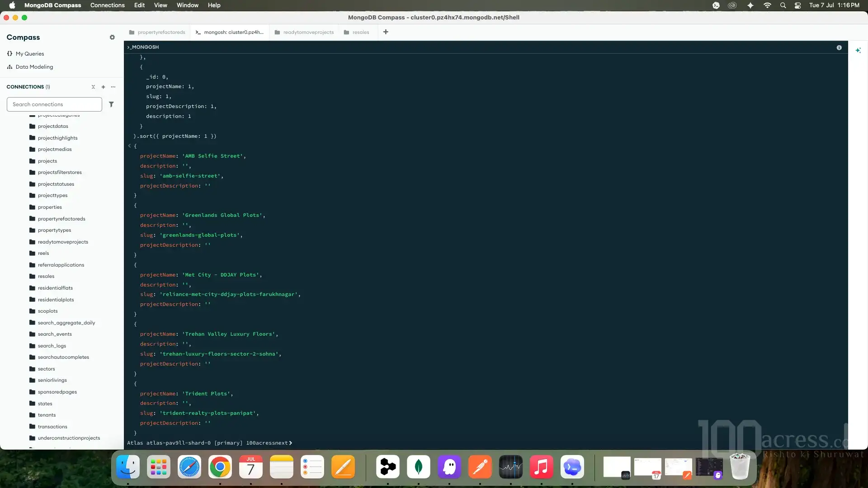Screen dimensions: 868x488
Task: Open Music app in the Dock
Action: 542,467
